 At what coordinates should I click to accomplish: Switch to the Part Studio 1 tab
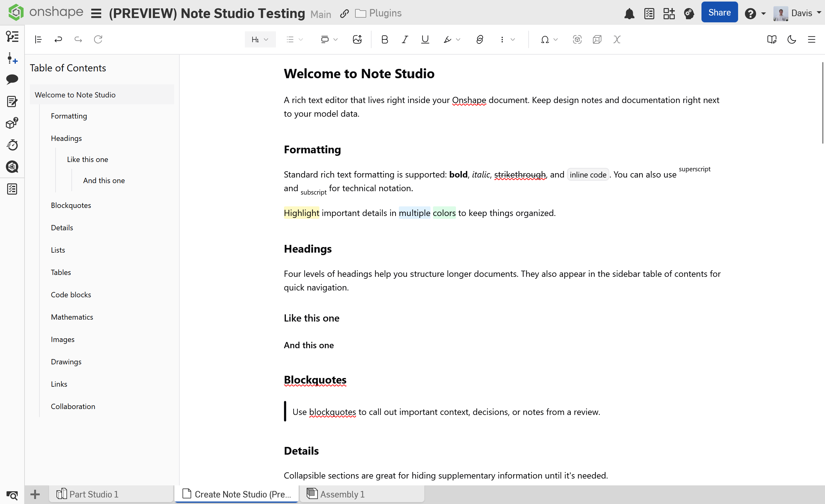[x=94, y=494]
